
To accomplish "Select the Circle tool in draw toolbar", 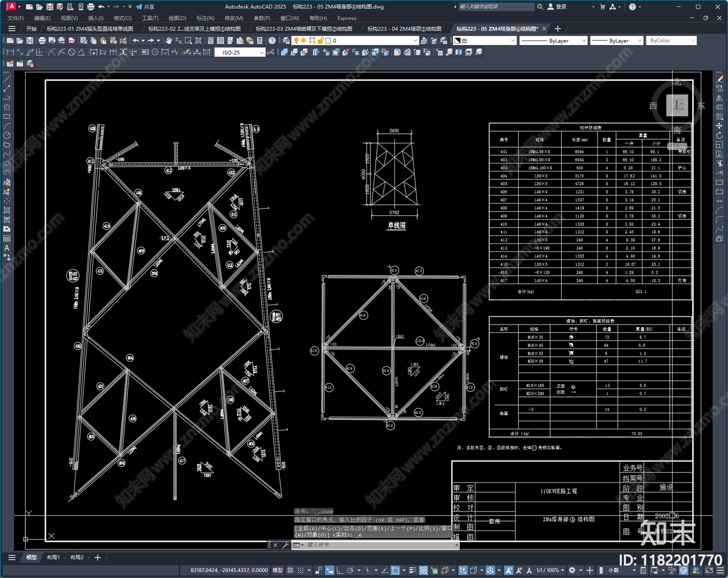I will [x=7, y=135].
